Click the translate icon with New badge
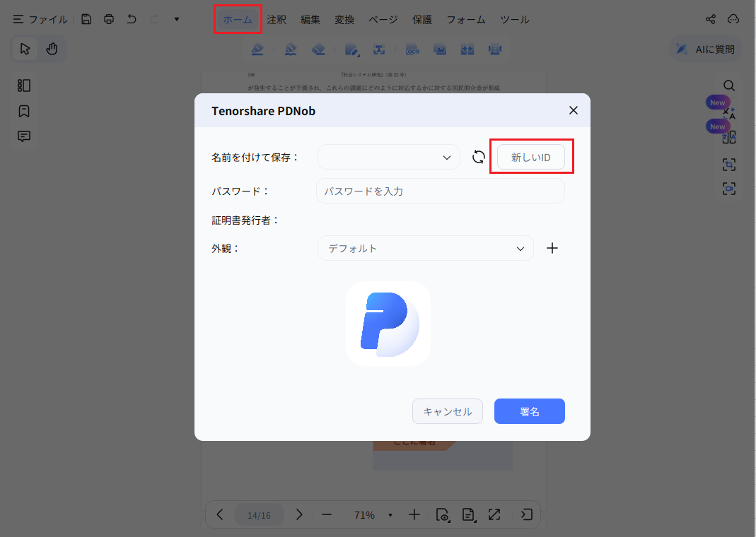The height and width of the screenshot is (537, 756). (729, 113)
